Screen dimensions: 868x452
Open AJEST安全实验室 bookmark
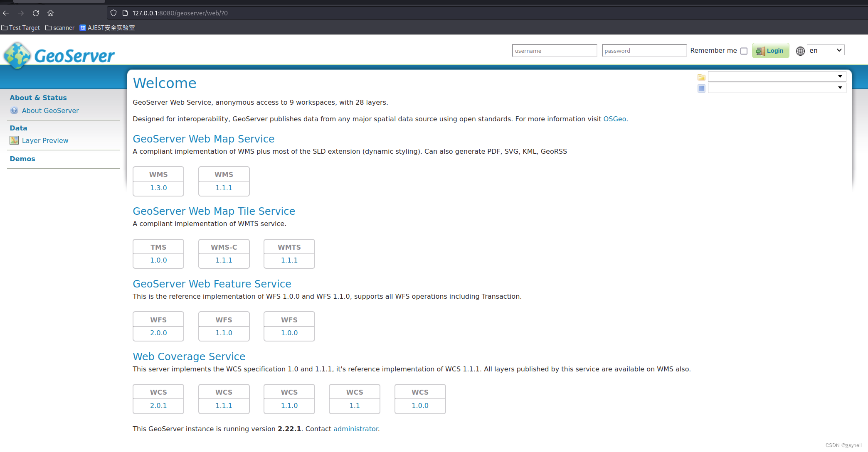pos(107,28)
